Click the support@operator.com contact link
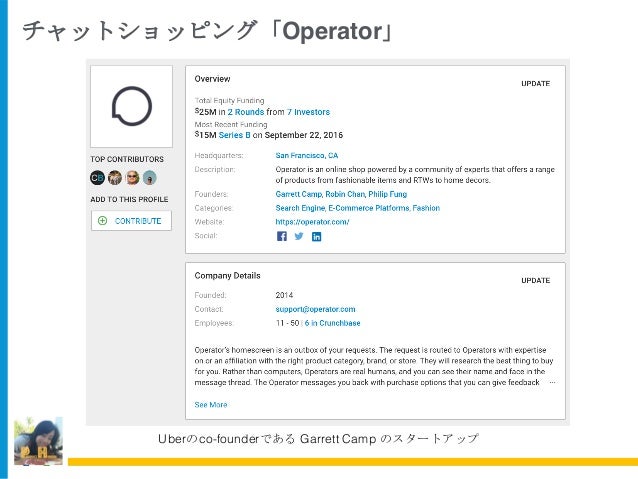 (x=315, y=309)
